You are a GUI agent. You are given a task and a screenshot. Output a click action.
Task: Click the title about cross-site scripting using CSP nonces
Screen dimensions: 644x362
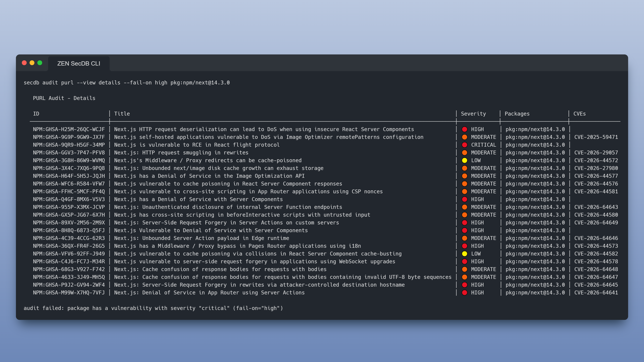tap(249, 191)
